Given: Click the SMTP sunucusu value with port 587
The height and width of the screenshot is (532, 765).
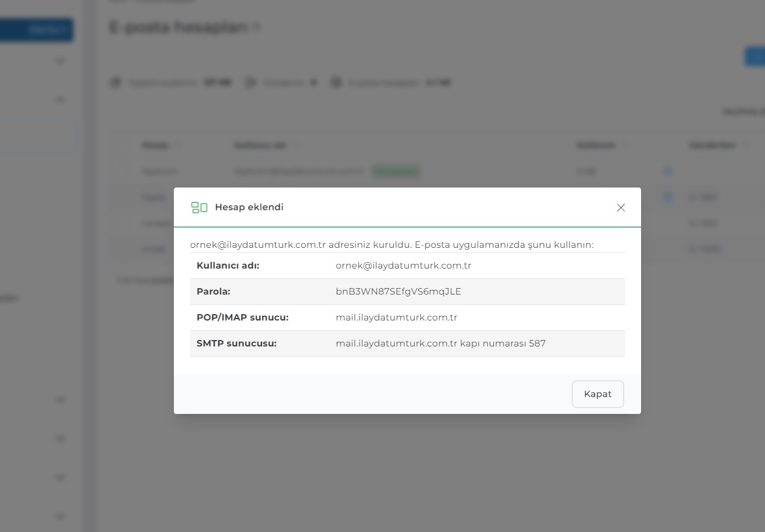Looking at the screenshot, I should point(441,343).
